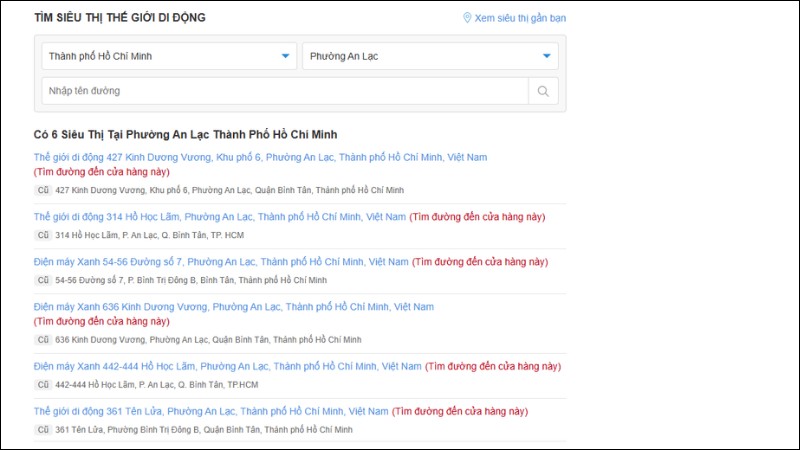Click 'Tìm đường đến cửa hàng này' for 54-56 Đường số 7
This screenshot has width=800, height=450.
[480, 262]
